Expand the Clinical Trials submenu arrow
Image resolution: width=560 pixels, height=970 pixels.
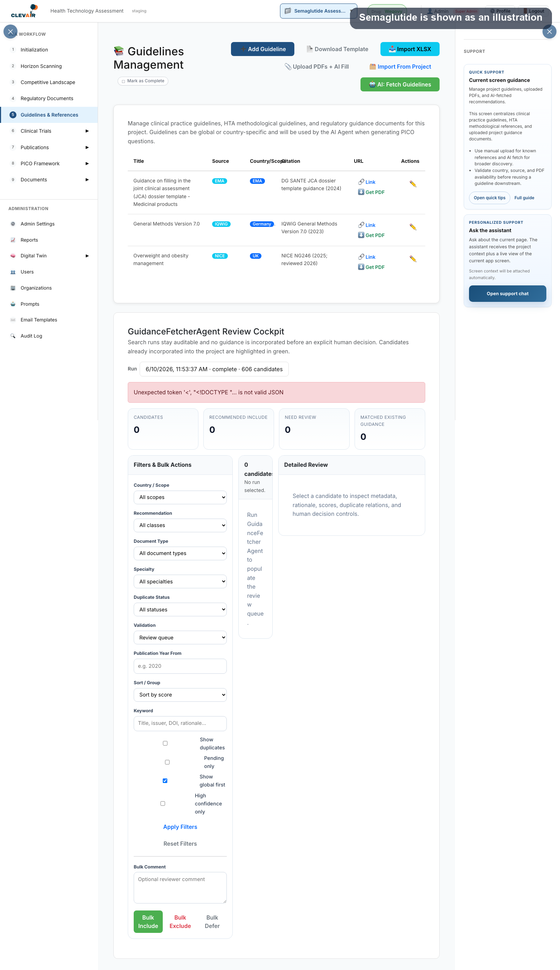(x=87, y=131)
